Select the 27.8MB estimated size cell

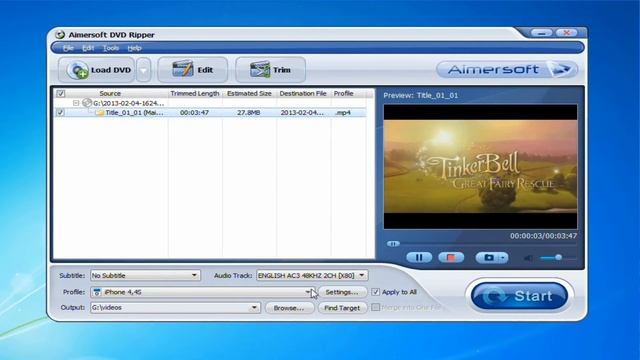(x=249, y=113)
